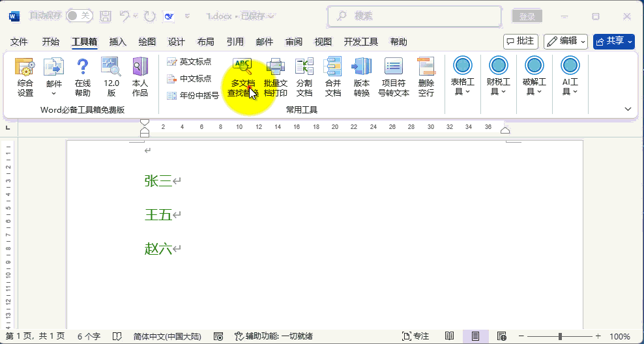Viewport: 644px width, 344px height.
Task: Click the 登录 sign-in button
Action: click(527, 16)
